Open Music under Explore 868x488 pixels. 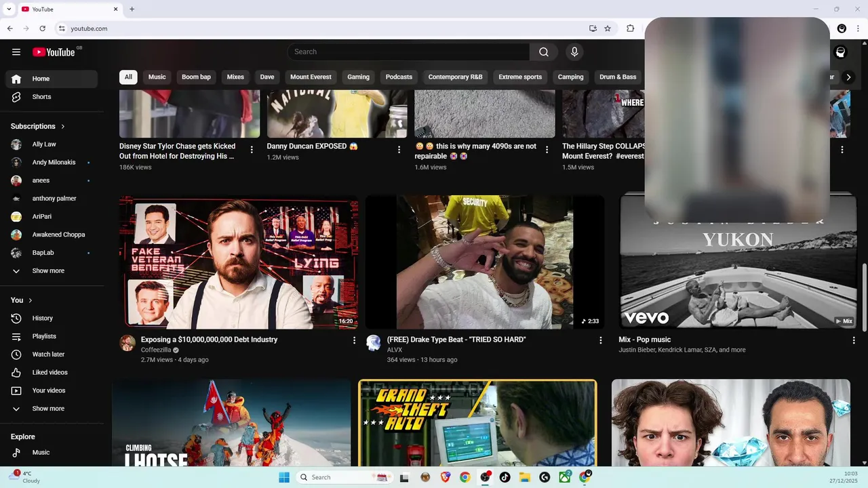point(52,452)
